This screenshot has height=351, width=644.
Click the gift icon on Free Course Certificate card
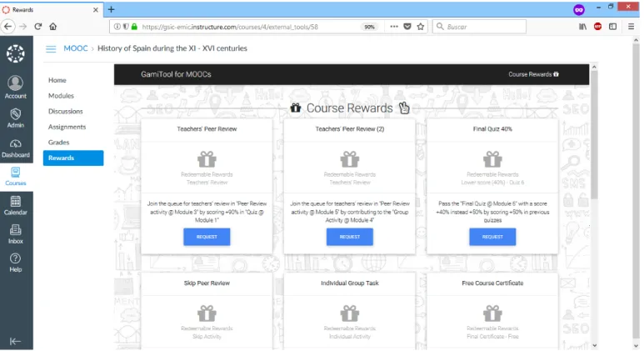(x=492, y=313)
